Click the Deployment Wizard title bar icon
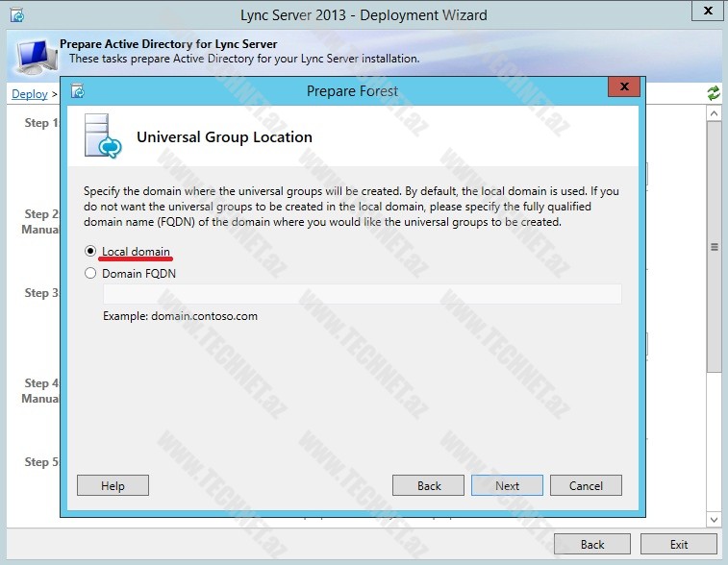Image resolution: width=728 pixels, height=565 pixels. coord(17,15)
